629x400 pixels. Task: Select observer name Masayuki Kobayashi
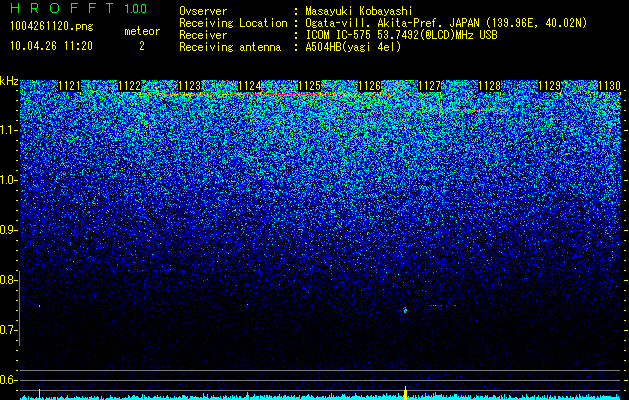pos(359,11)
